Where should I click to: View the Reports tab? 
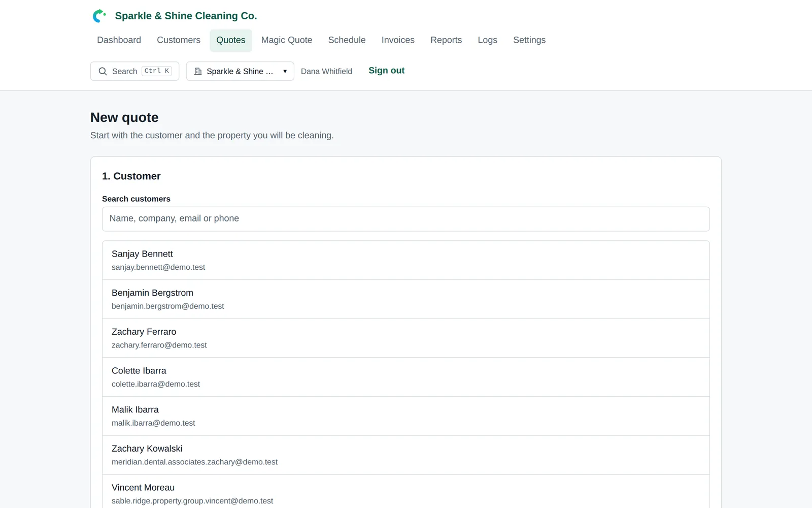click(x=446, y=40)
